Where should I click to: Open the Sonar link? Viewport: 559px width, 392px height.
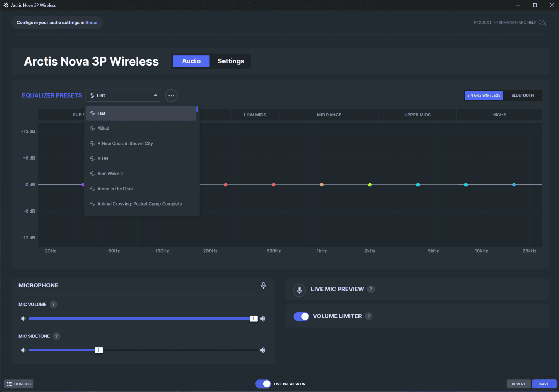91,23
